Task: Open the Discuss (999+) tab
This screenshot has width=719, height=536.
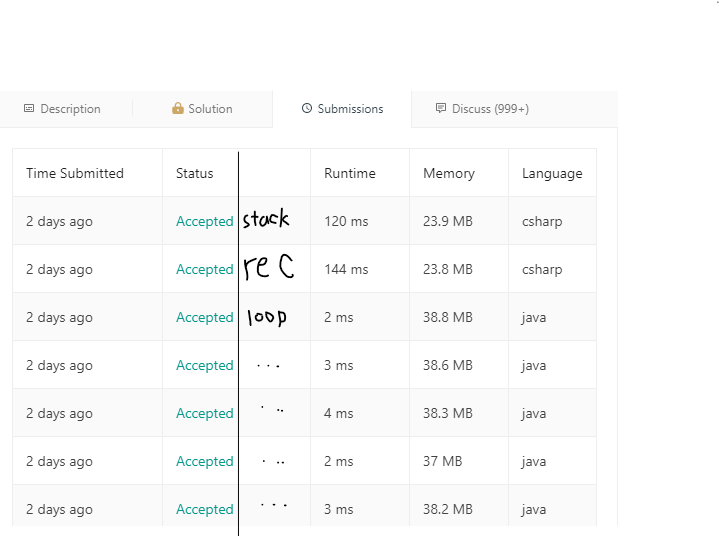Action: tap(482, 109)
